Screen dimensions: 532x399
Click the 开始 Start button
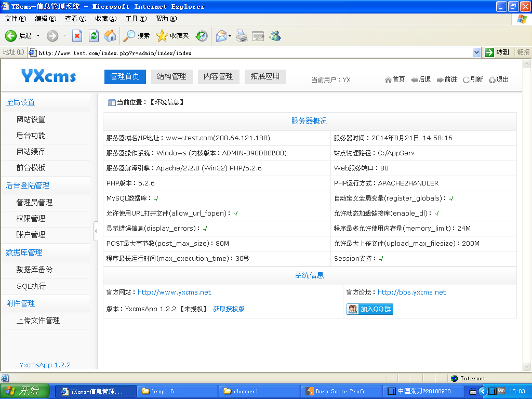click(24, 391)
